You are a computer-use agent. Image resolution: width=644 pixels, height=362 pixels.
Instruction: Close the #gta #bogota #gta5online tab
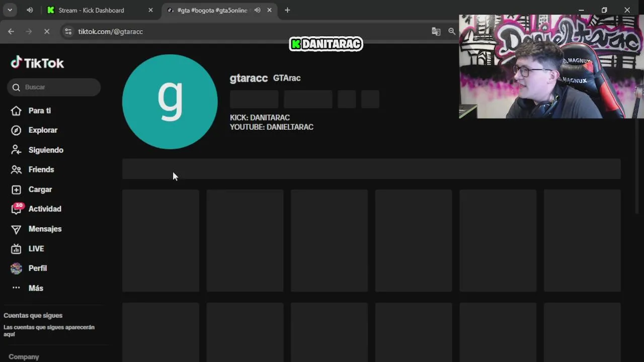pos(269,10)
